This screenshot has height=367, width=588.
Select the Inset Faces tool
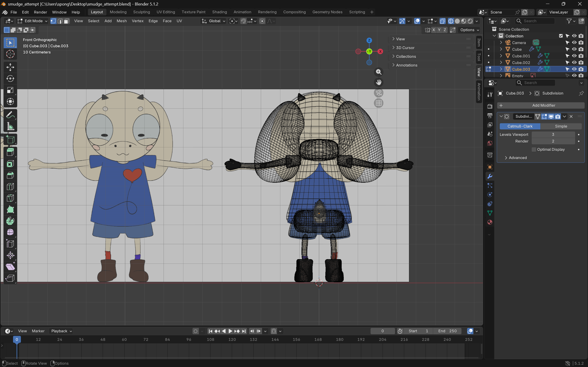tap(10, 164)
